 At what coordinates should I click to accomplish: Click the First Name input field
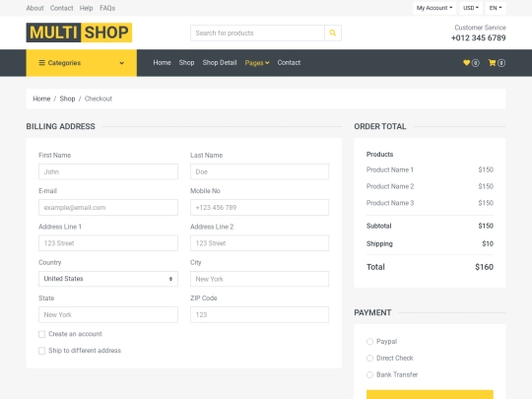[x=108, y=171]
